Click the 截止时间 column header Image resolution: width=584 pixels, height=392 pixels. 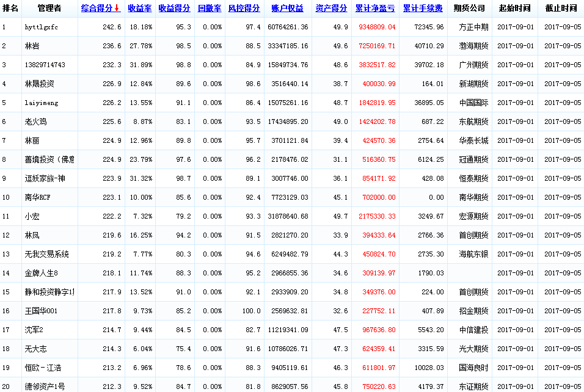(x=561, y=8)
